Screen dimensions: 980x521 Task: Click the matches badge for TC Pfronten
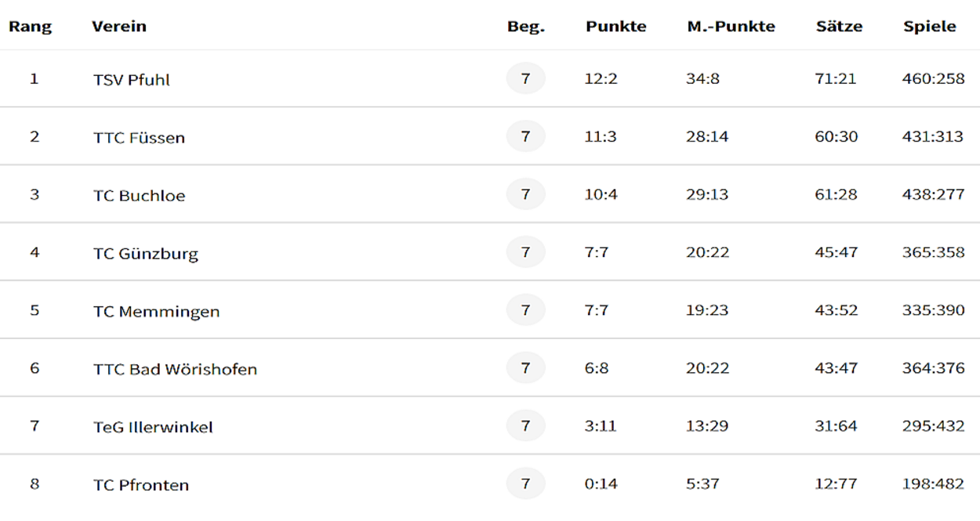(526, 483)
